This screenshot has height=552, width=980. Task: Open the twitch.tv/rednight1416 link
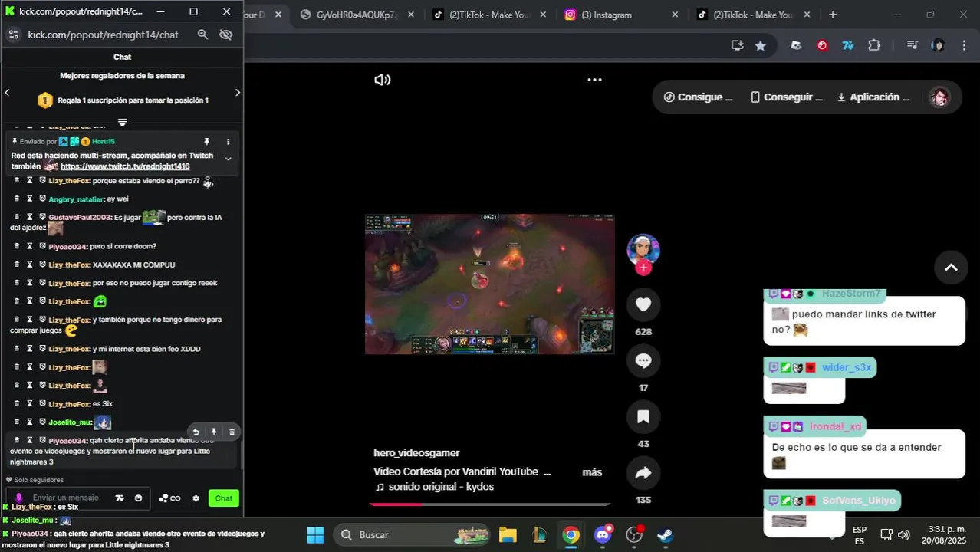pos(125,166)
